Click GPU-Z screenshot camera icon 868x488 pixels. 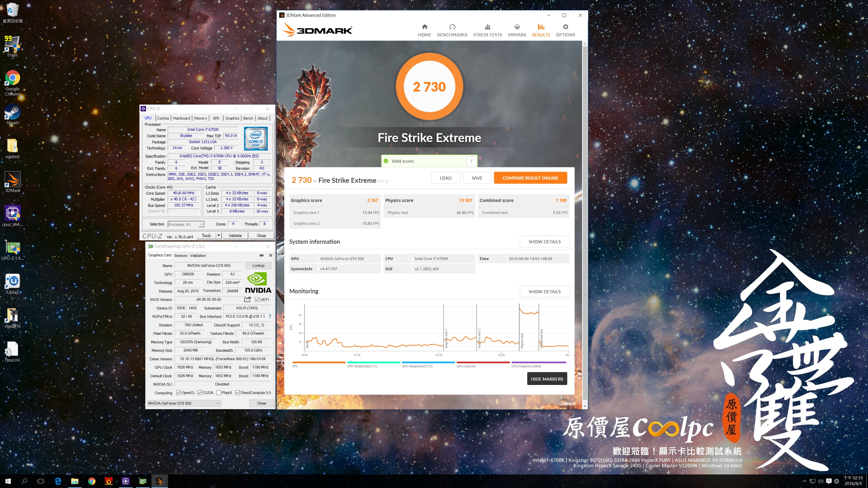(262, 255)
